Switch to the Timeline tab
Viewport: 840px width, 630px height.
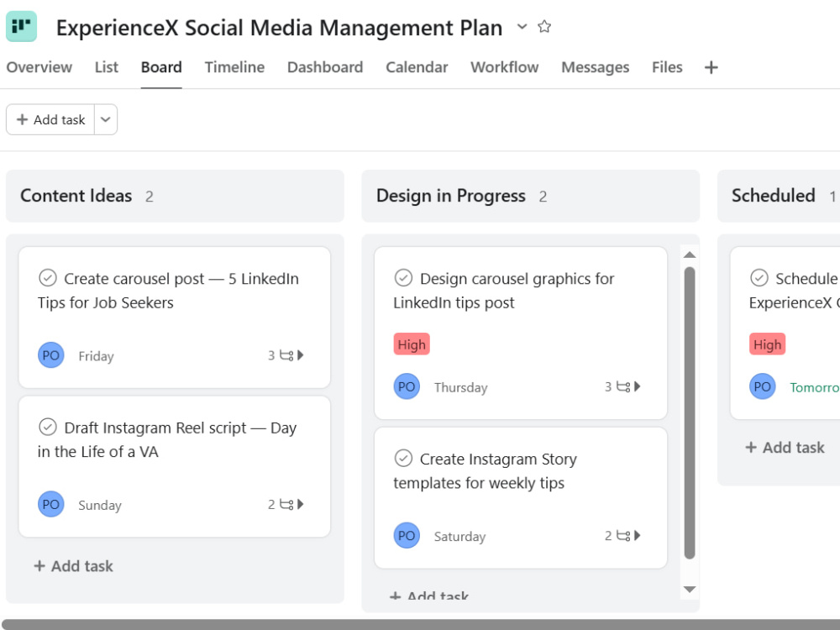pyautogui.click(x=234, y=67)
